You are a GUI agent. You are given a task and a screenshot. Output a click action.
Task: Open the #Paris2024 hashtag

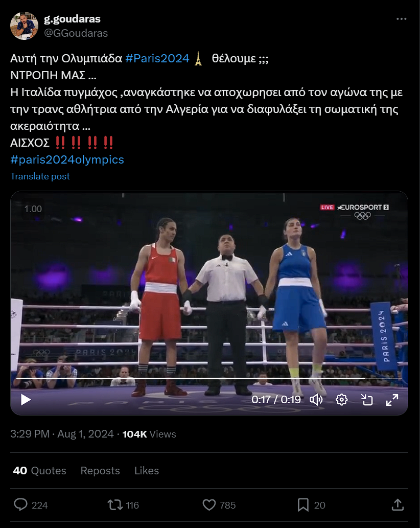pos(157,58)
